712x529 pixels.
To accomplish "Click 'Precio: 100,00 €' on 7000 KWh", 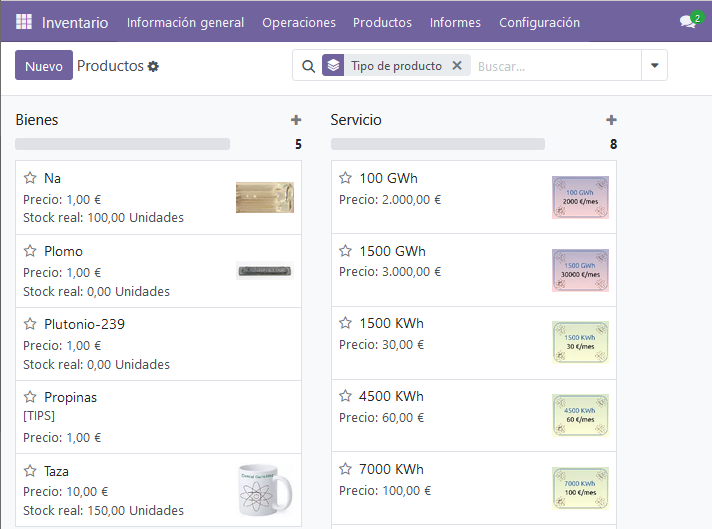I will (x=385, y=490).
